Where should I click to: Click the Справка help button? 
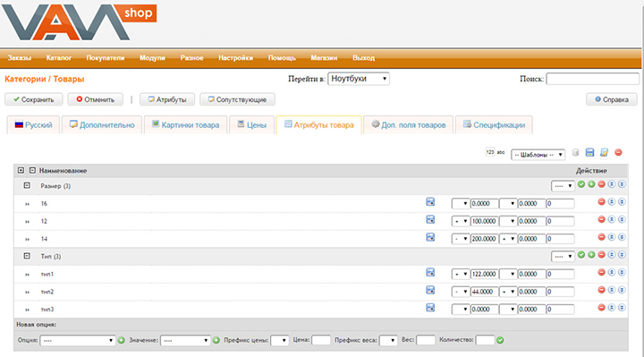pyautogui.click(x=612, y=99)
